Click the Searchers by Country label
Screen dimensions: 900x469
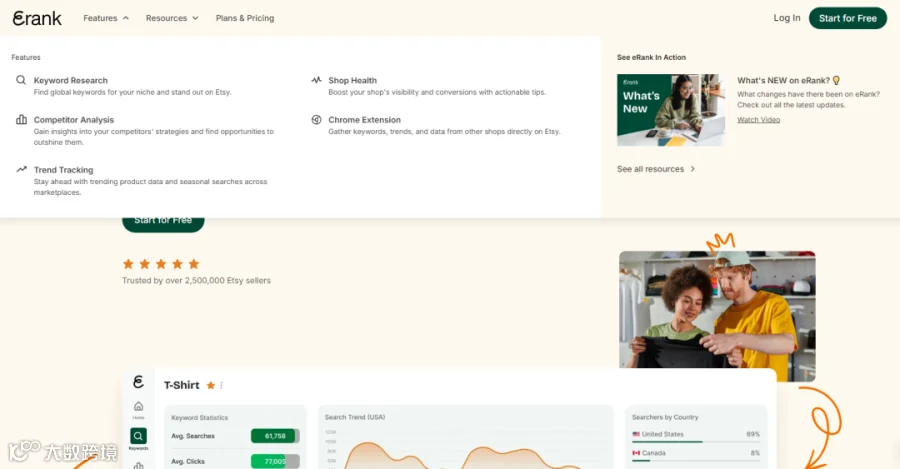pos(665,417)
